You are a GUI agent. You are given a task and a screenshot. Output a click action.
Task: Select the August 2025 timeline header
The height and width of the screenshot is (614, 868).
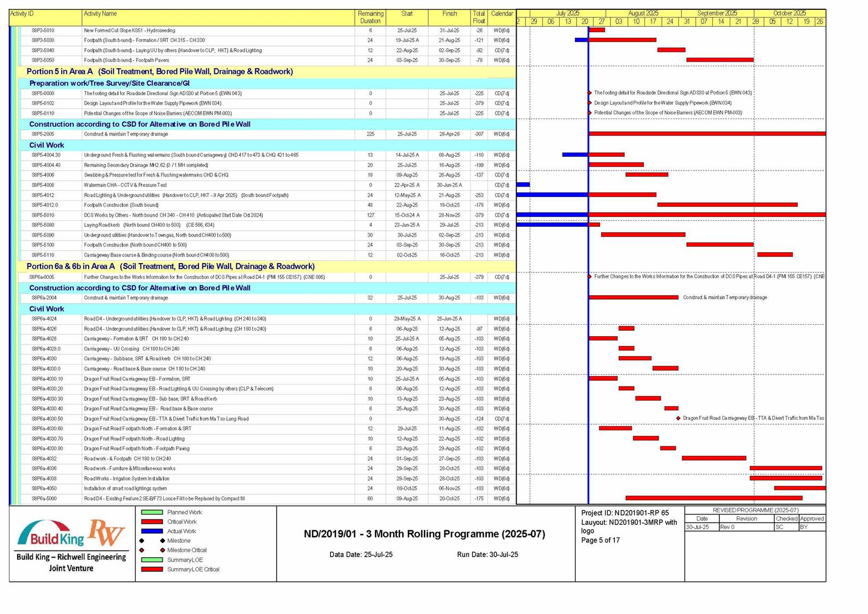point(643,13)
